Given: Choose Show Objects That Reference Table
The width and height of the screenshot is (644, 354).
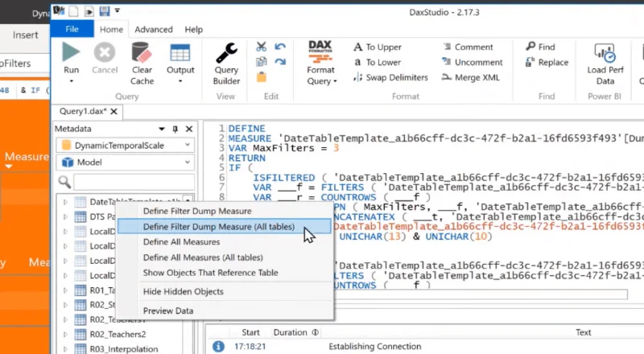Looking at the screenshot, I should coord(210,273).
